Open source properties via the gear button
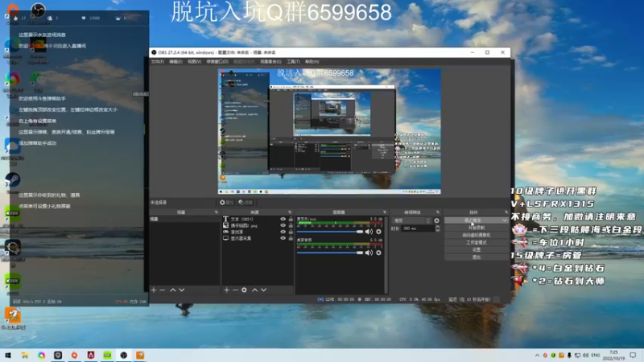 pos(226,203)
